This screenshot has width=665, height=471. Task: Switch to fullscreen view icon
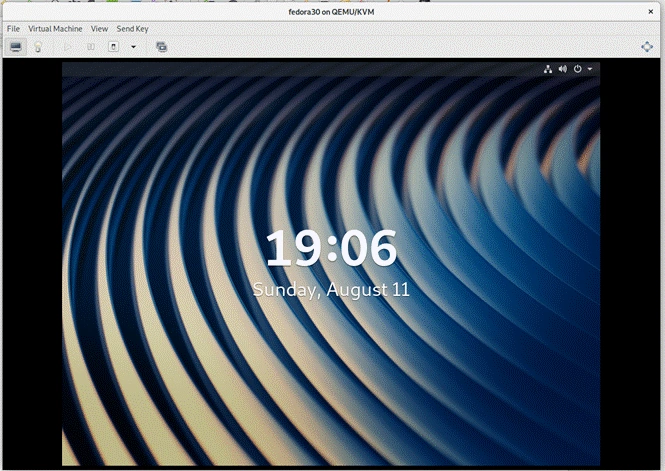coord(647,47)
